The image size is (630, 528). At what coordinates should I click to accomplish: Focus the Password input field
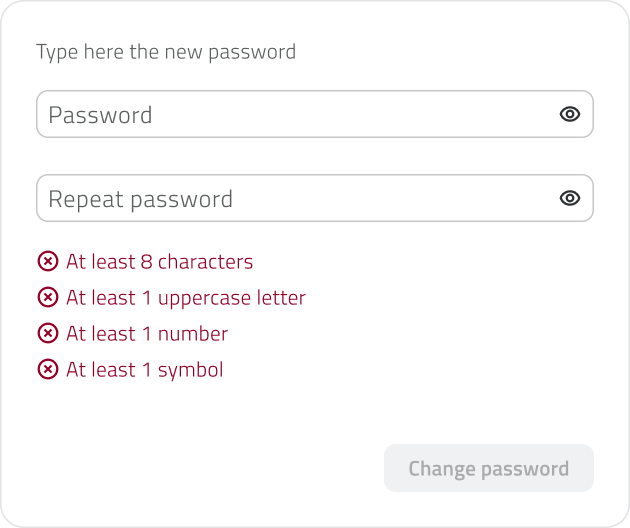point(300,114)
